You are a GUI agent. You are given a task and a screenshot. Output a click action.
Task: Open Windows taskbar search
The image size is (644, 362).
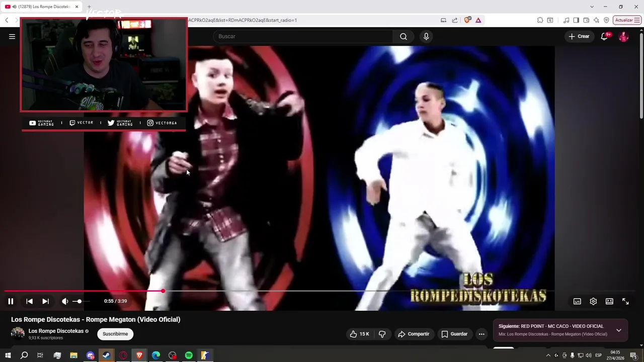tap(24, 355)
